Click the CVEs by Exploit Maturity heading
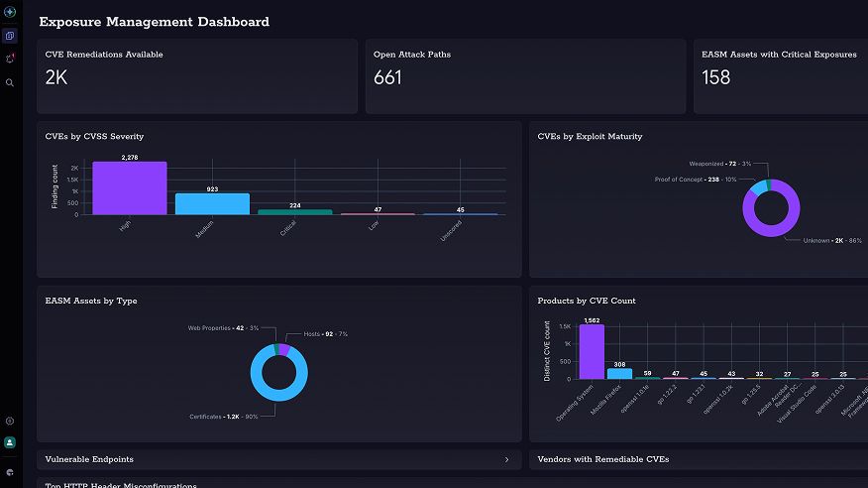This screenshot has height=488, width=868. [x=591, y=136]
